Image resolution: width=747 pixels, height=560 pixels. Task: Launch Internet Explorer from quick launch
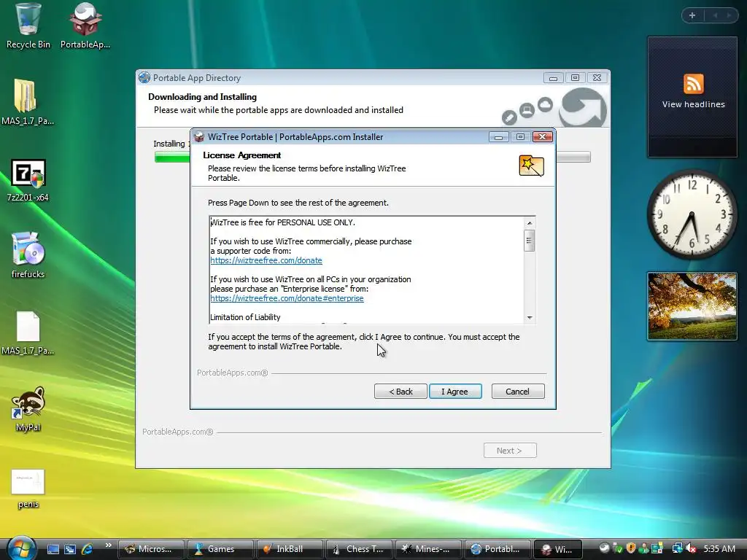(x=88, y=549)
